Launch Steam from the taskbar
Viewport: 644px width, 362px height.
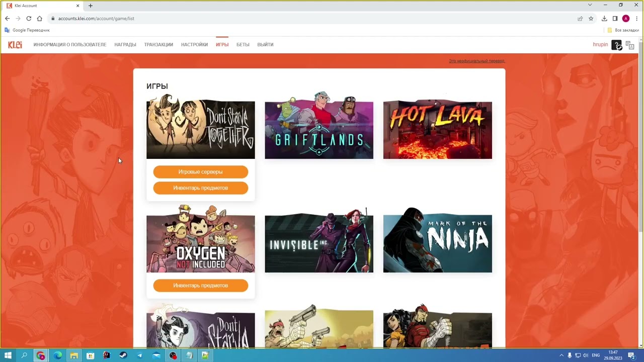(123, 355)
